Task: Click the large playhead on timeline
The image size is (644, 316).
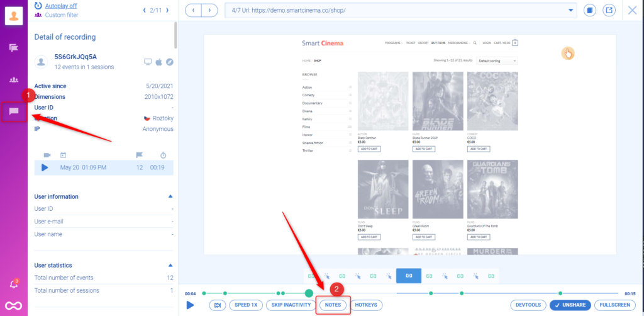Action: (x=309, y=293)
